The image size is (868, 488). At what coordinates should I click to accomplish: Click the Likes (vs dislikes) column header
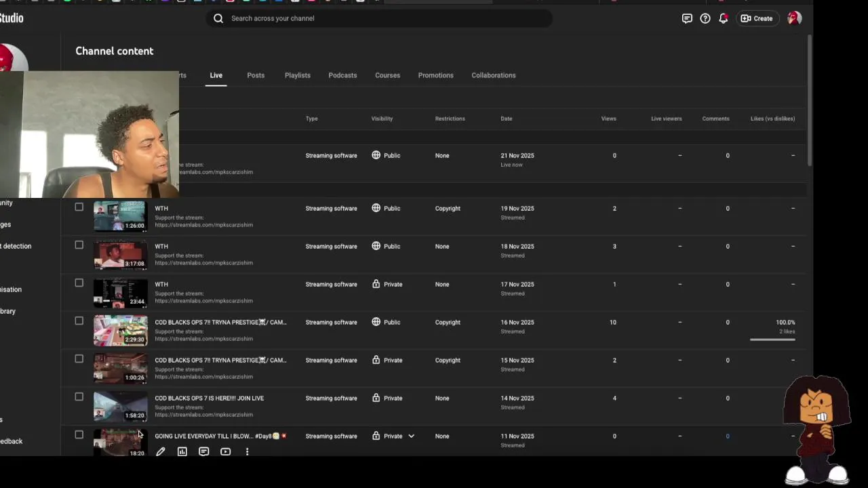pos(772,119)
